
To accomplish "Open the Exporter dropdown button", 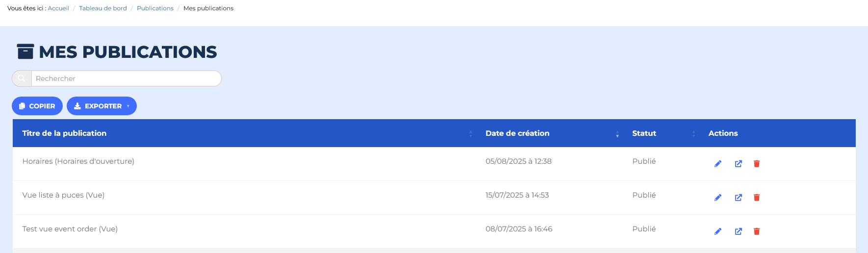I will pos(102,106).
